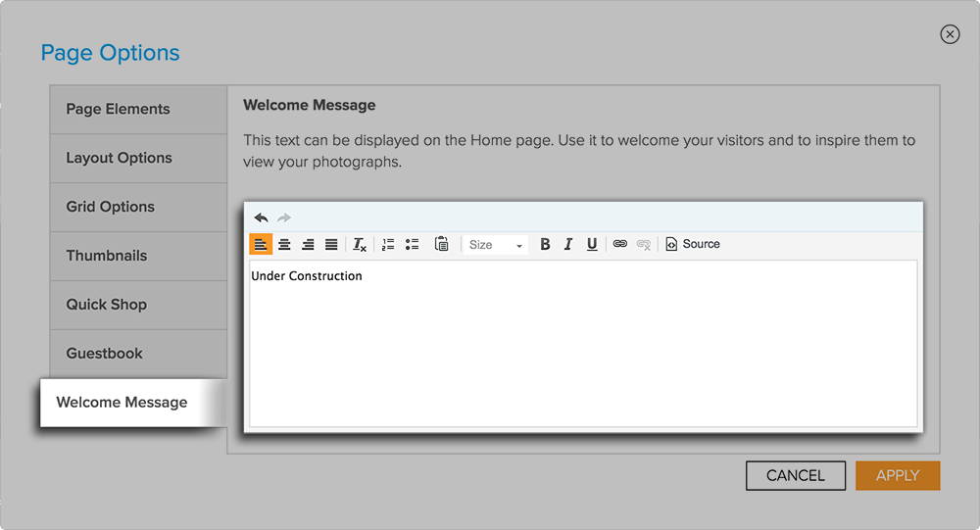Insert a numbered list

(x=388, y=244)
